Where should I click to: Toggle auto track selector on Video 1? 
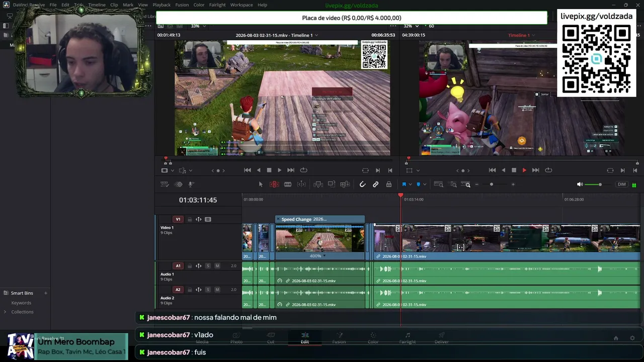pyautogui.click(x=199, y=219)
